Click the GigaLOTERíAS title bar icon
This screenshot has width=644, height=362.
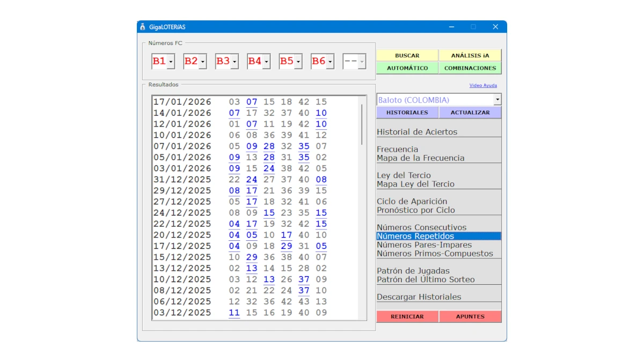tap(142, 26)
